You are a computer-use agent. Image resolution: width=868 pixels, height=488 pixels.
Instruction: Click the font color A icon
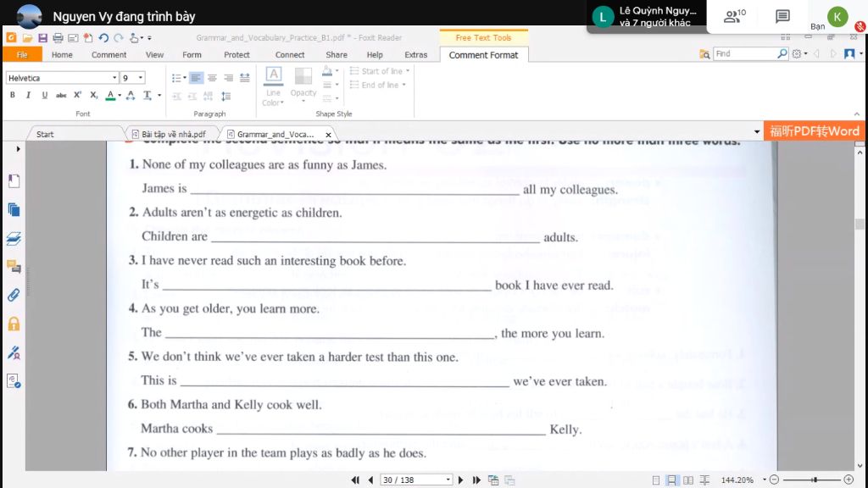pos(110,95)
